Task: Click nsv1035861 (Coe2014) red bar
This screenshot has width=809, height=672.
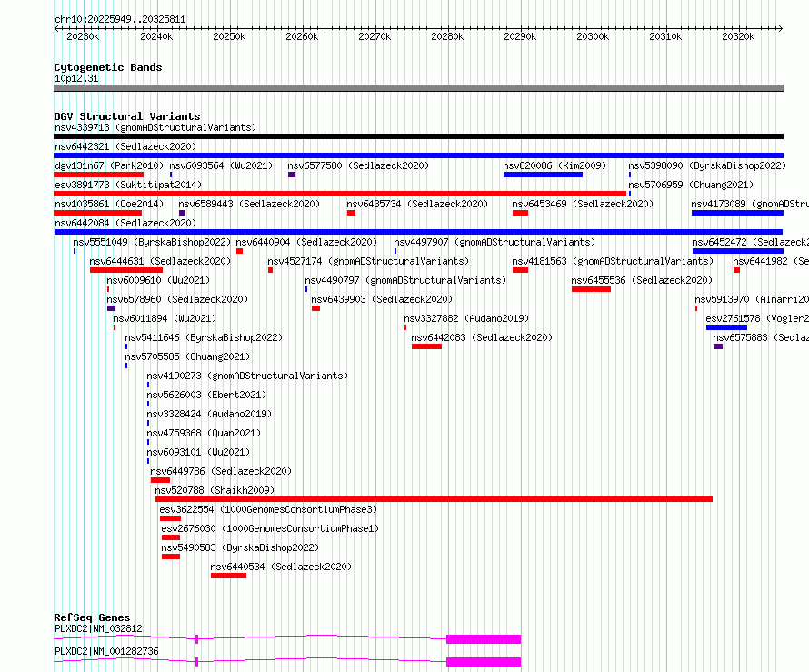Action: coord(97,213)
